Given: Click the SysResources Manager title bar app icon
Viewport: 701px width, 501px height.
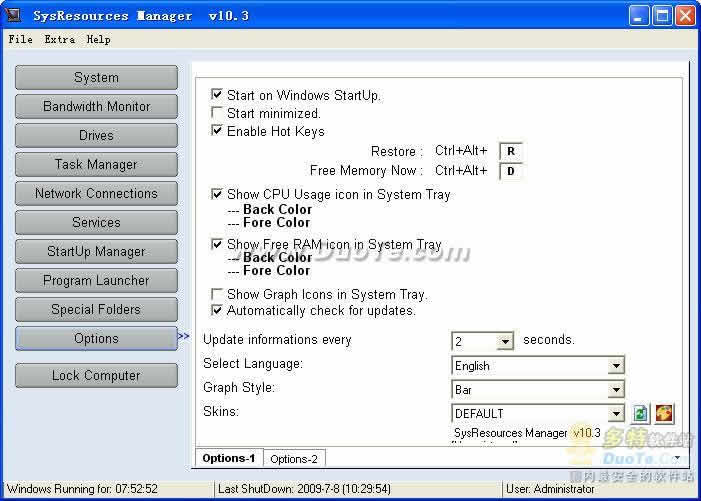Looking at the screenshot, I should 13,15.
